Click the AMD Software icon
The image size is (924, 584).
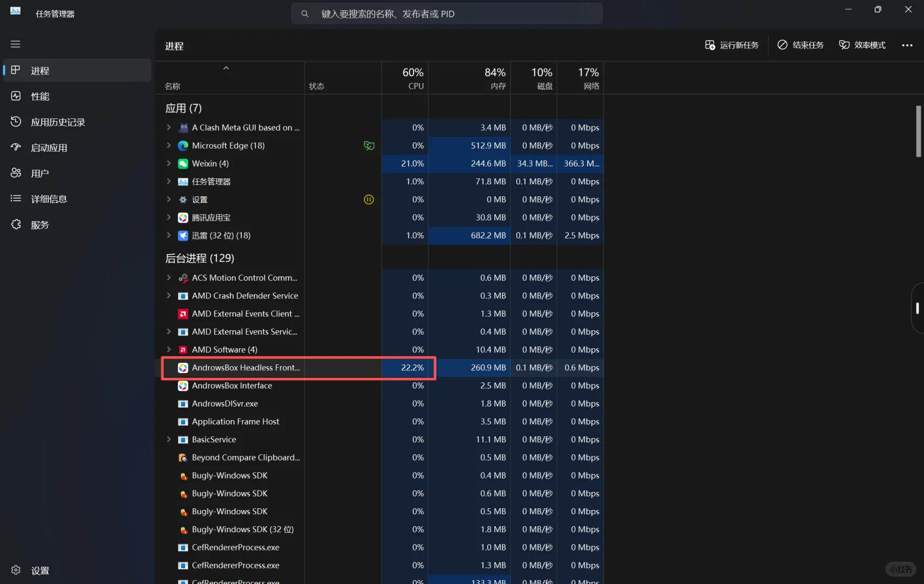[183, 350]
